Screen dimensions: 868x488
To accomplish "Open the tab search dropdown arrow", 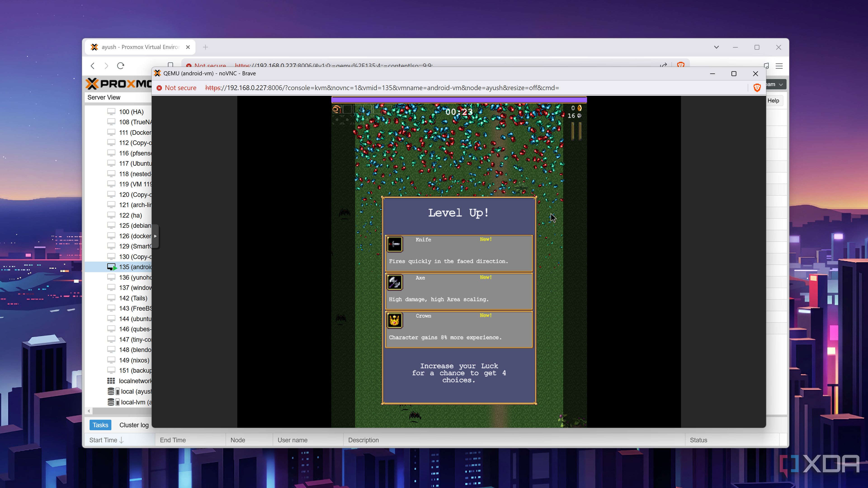I will [716, 47].
